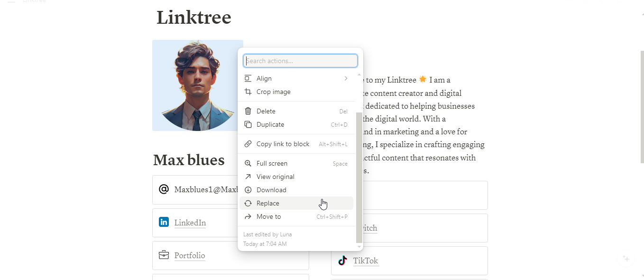This screenshot has height=280, width=644.
Task: Click the Portfolio briefcase icon
Action: click(x=164, y=255)
